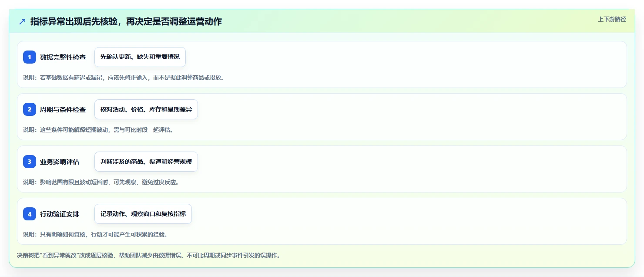Select the 记录动作、观察窗口和复核指标 chip

pos(143,214)
